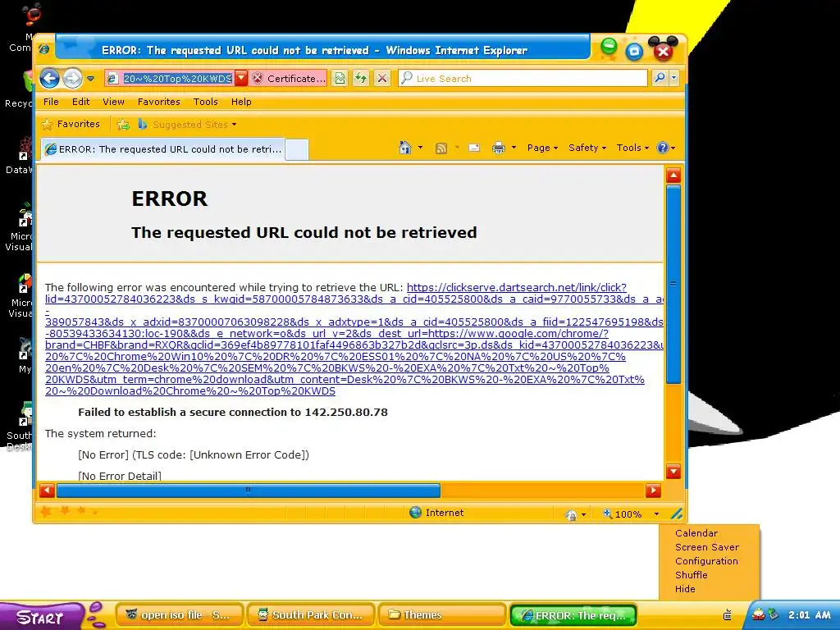
Task: Open recent pages dropdown beside Forward arrow
Action: point(91,79)
